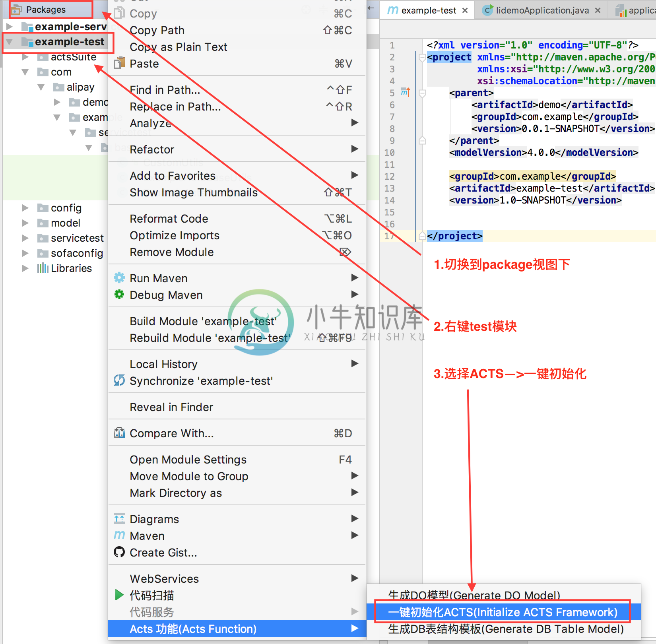Open Mark Directory as submenu

point(237,493)
